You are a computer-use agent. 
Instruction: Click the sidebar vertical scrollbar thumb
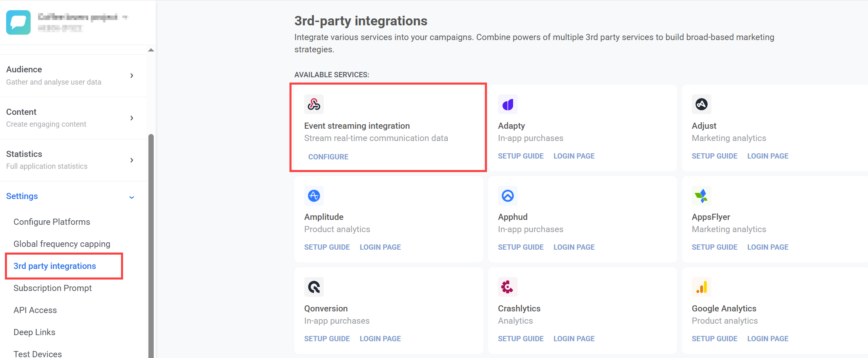pos(151,246)
